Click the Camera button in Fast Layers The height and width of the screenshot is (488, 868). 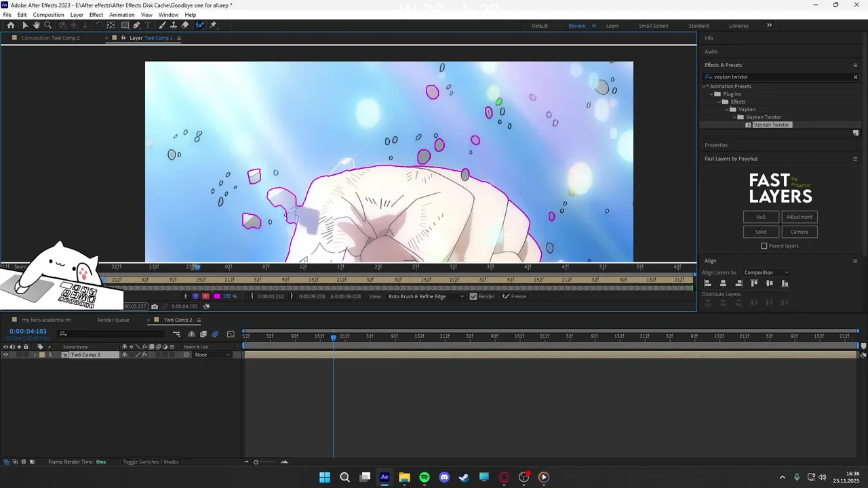click(x=800, y=232)
